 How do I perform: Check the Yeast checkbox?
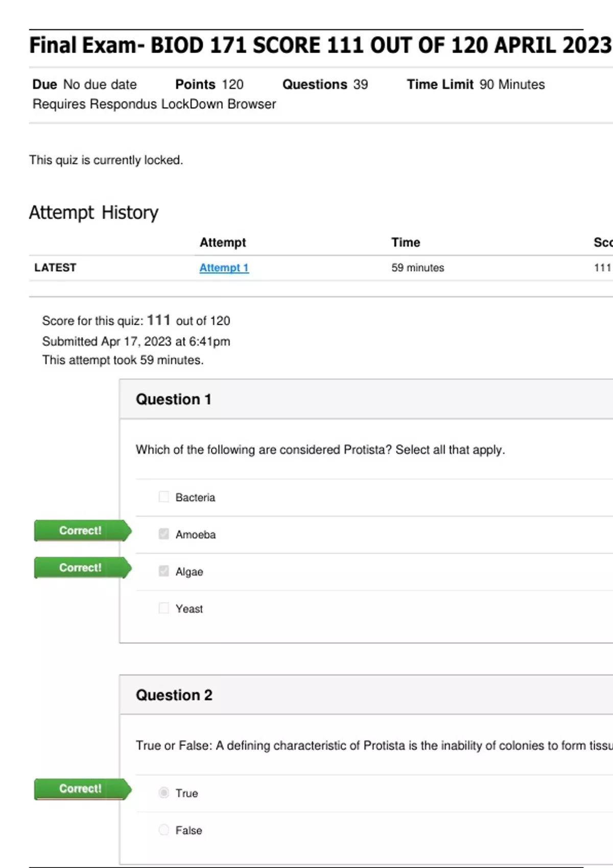coord(163,608)
